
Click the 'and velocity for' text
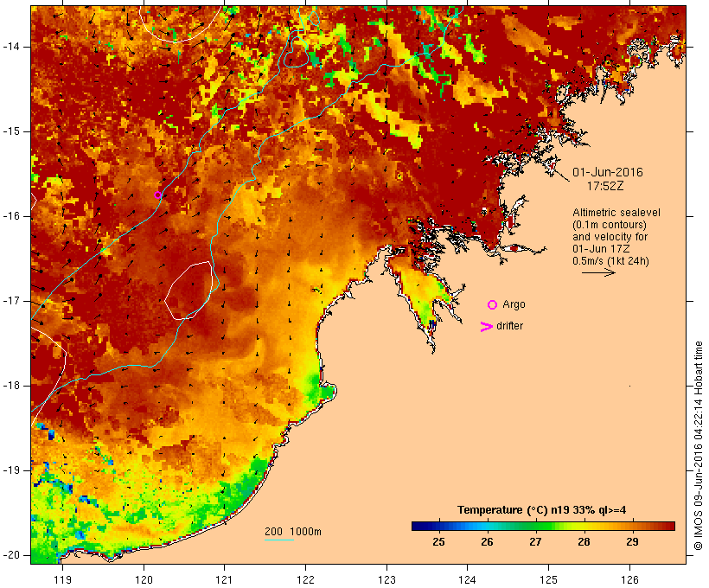pos(610,237)
